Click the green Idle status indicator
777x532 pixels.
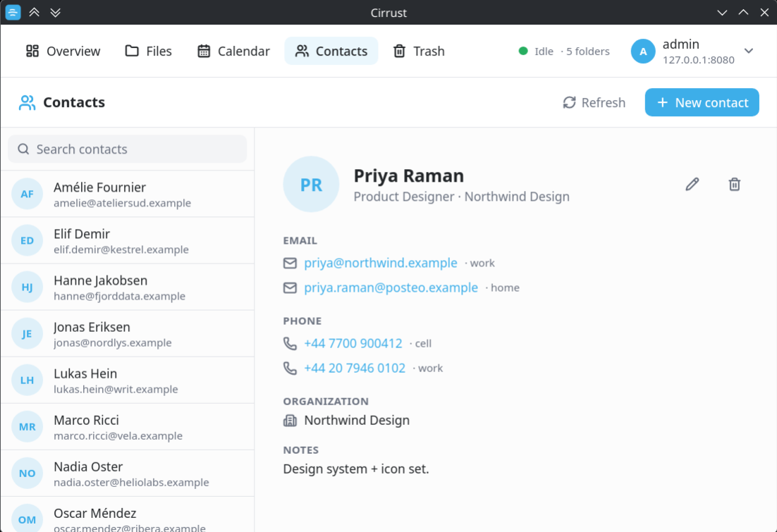pos(523,51)
